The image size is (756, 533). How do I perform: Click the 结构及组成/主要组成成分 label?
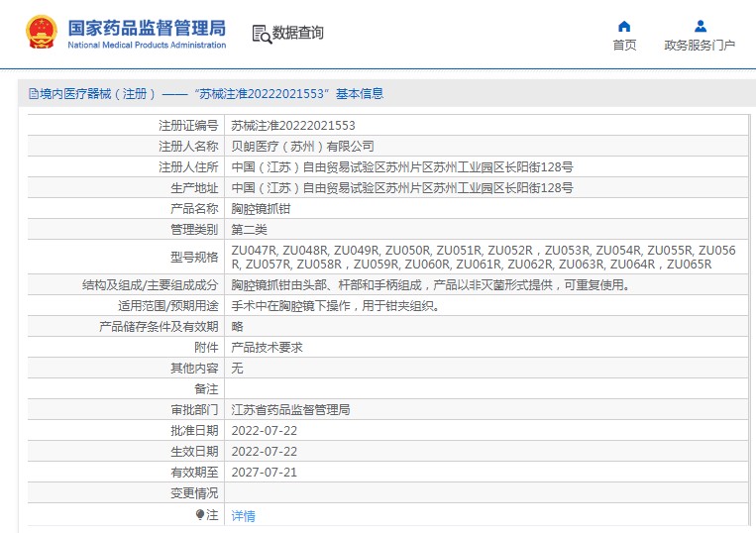click(x=150, y=284)
